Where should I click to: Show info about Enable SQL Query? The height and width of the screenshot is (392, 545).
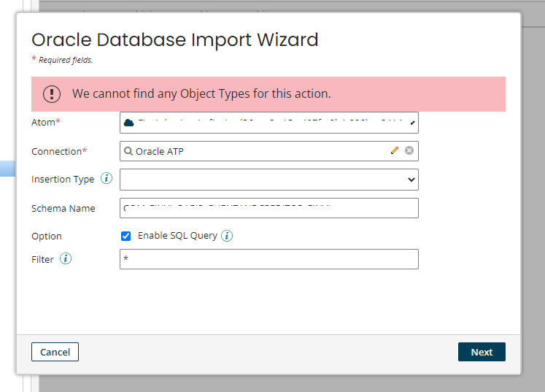(227, 236)
